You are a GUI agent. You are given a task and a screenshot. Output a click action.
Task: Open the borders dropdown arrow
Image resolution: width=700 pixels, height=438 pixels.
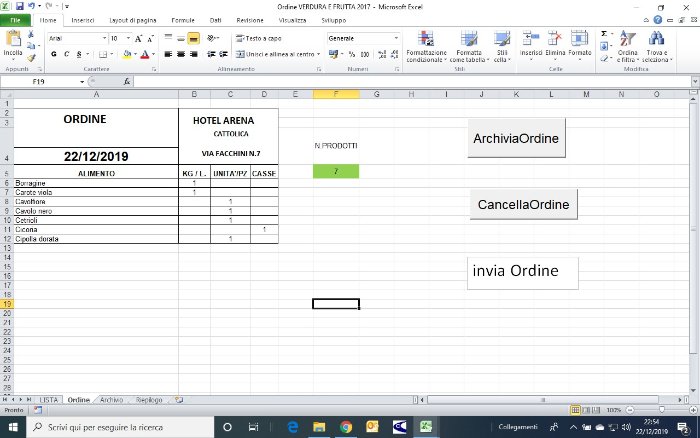coord(112,54)
